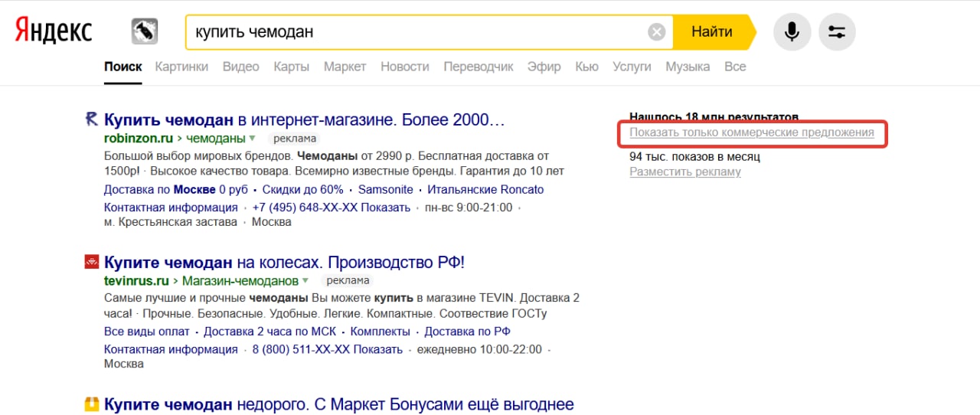Image resolution: width=980 pixels, height=415 pixels.
Task: Open Магазин-чемоданов breadcrumb link
Action: pyautogui.click(x=240, y=280)
